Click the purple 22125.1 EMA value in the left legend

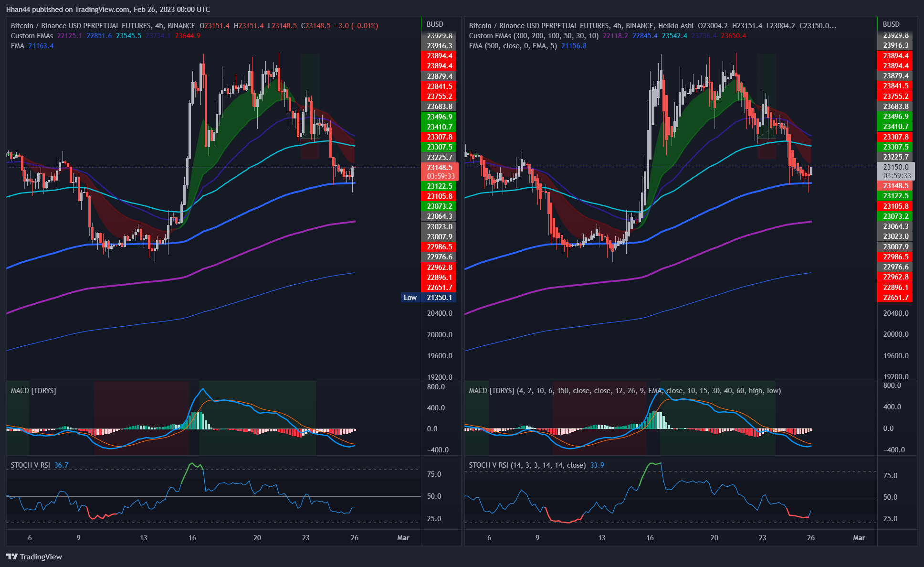[70, 36]
